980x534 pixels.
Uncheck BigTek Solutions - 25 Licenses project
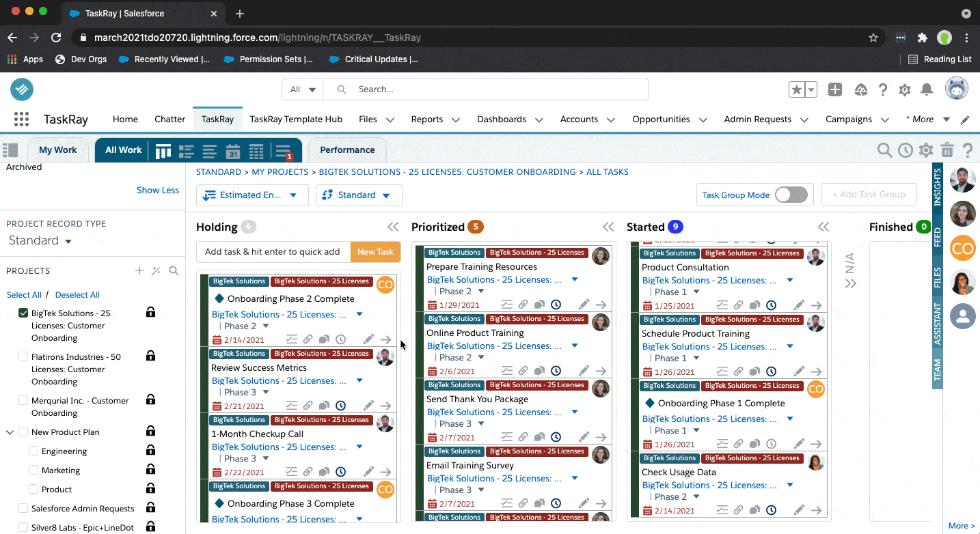23,313
